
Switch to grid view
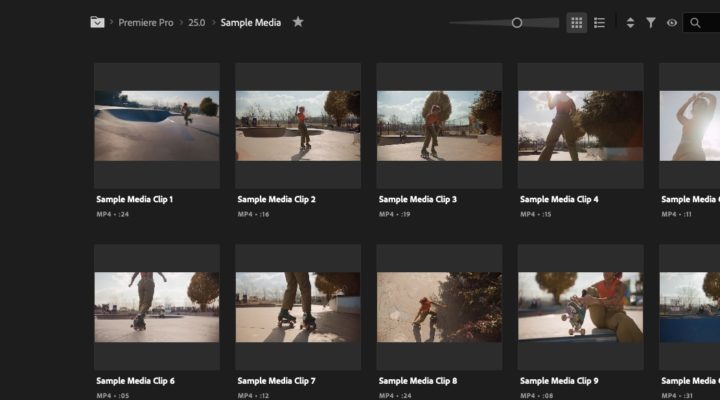[x=576, y=23]
